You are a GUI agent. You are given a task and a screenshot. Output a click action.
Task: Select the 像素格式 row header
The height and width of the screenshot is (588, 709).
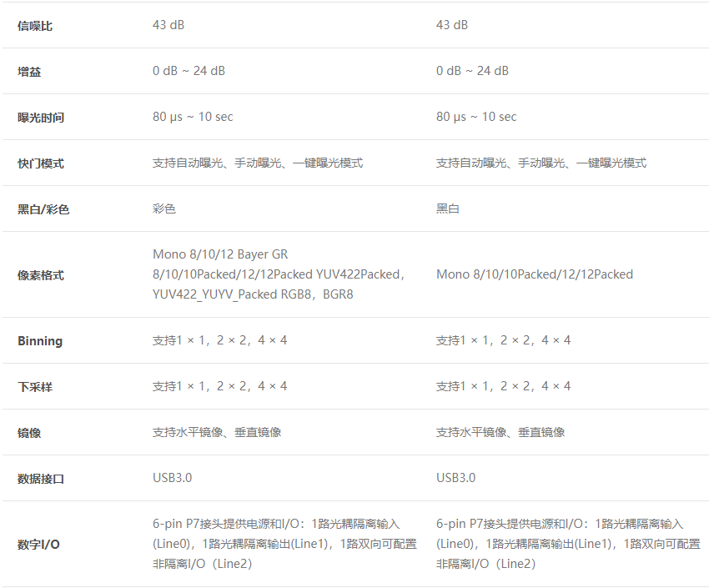[41, 275]
